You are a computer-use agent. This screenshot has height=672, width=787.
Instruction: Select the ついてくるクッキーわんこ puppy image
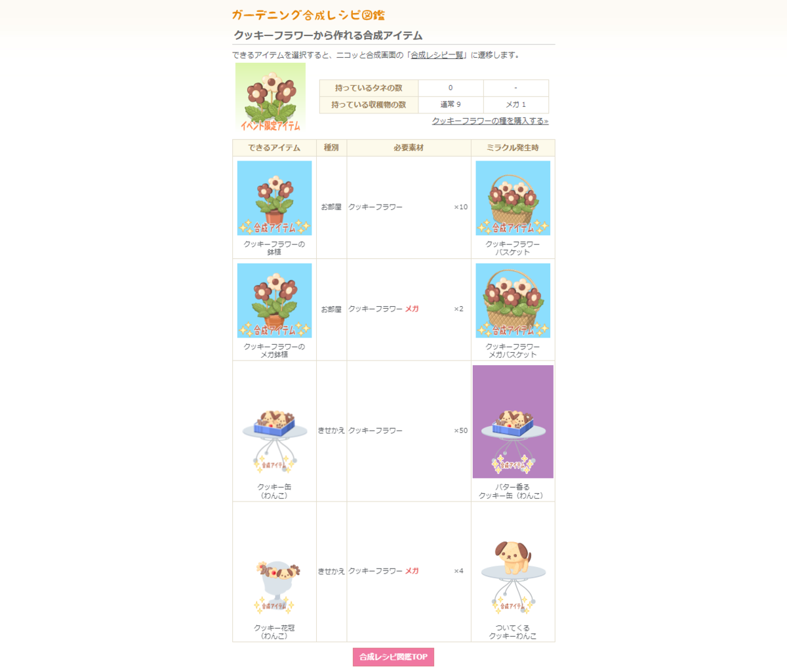pos(513,577)
